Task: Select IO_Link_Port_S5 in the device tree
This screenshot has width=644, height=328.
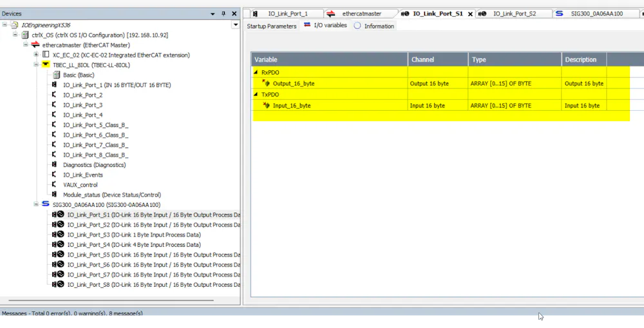Action: (x=154, y=255)
